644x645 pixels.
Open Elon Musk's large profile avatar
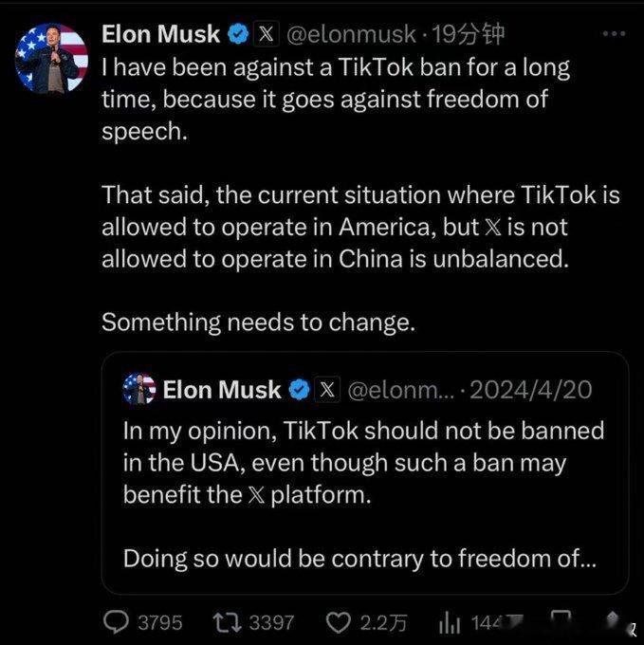pyautogui.click(x=51, y=59)
